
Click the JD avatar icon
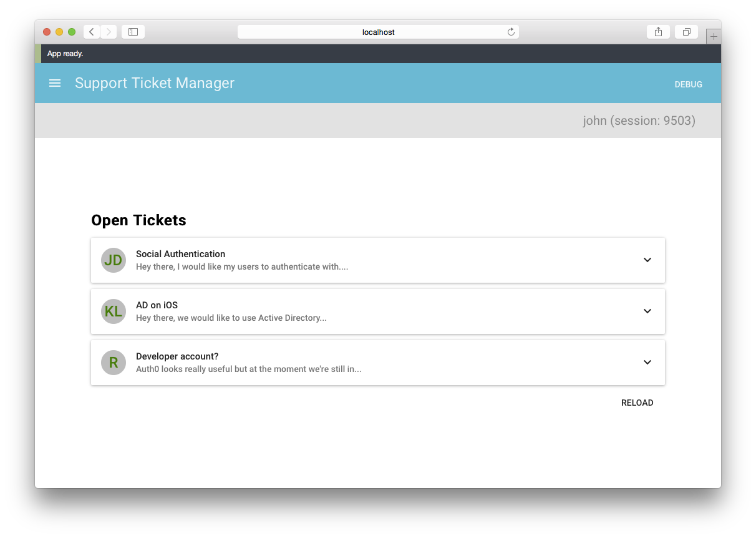[x=114, y=260]
